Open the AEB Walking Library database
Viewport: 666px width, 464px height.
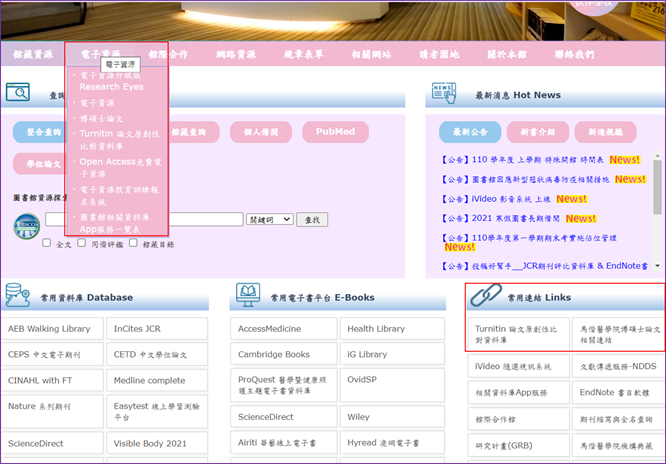click(52, 329)
